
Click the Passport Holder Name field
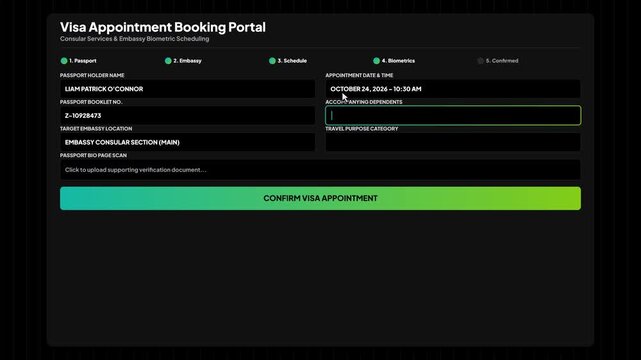coord(188,89)
